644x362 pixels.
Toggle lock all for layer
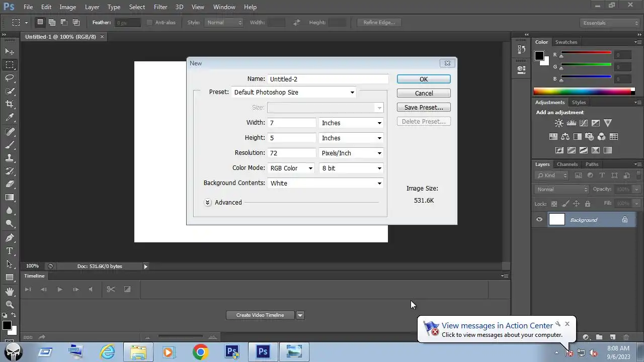(x=588, y=204)
